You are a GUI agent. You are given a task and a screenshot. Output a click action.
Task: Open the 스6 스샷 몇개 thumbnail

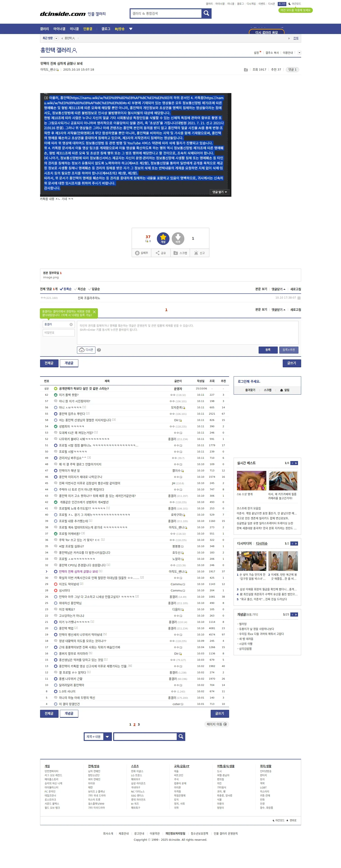coord(251,480)
